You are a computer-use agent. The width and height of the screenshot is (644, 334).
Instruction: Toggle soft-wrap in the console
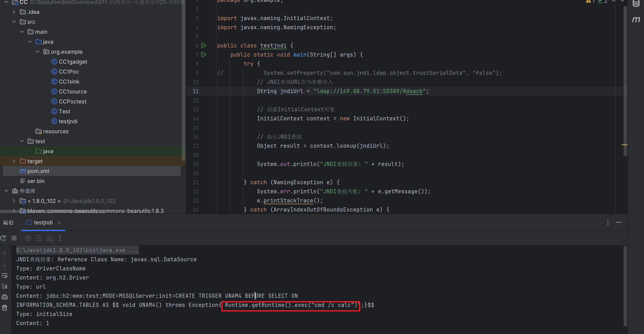pyautogui.click(x=5, y=276)
